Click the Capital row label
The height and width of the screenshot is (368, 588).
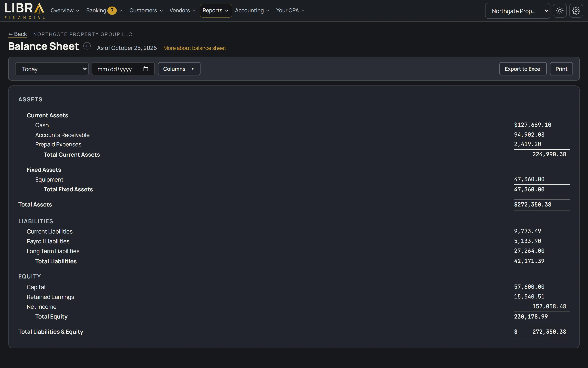(x=36, y=287)
